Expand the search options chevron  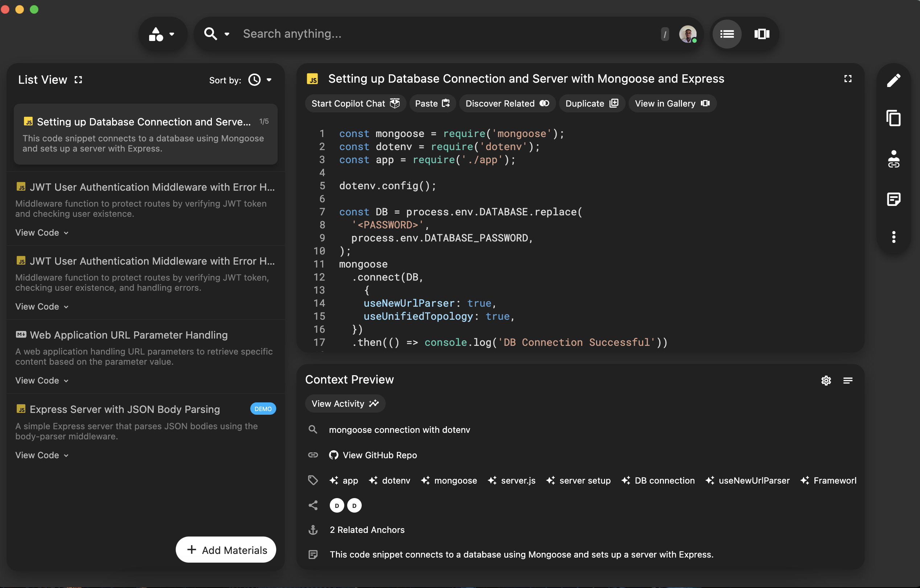coord(227,34)
